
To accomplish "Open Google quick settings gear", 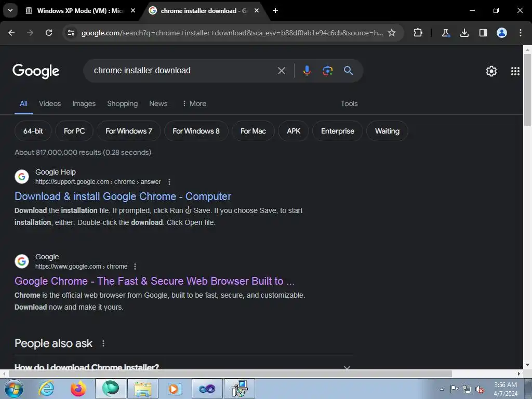I will [491, 71].
